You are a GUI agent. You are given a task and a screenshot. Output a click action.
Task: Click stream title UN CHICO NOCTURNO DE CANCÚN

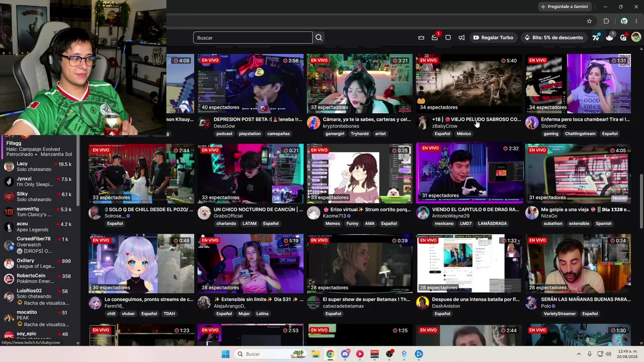[259, 209]
